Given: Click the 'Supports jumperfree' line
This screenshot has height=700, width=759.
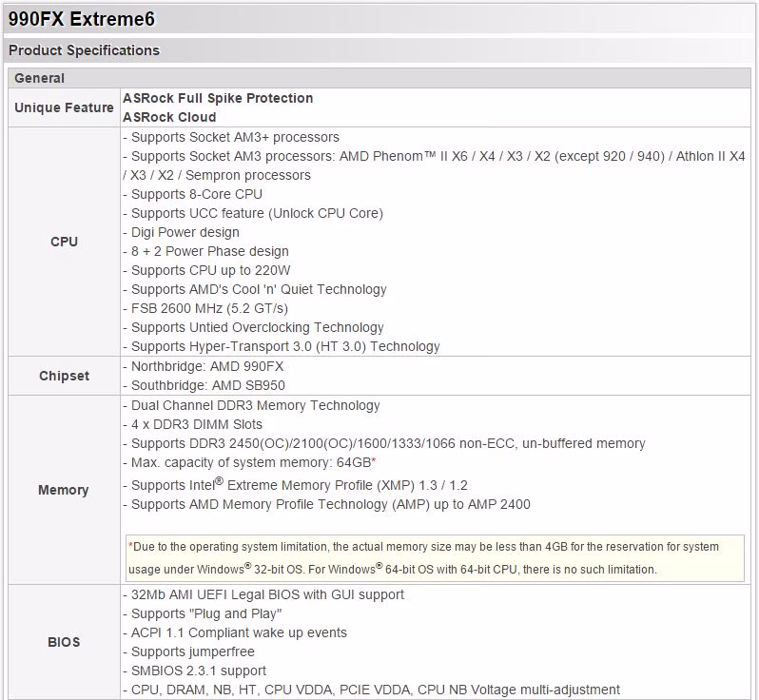Looking at the screenshot, I should [x=188, y=652].
